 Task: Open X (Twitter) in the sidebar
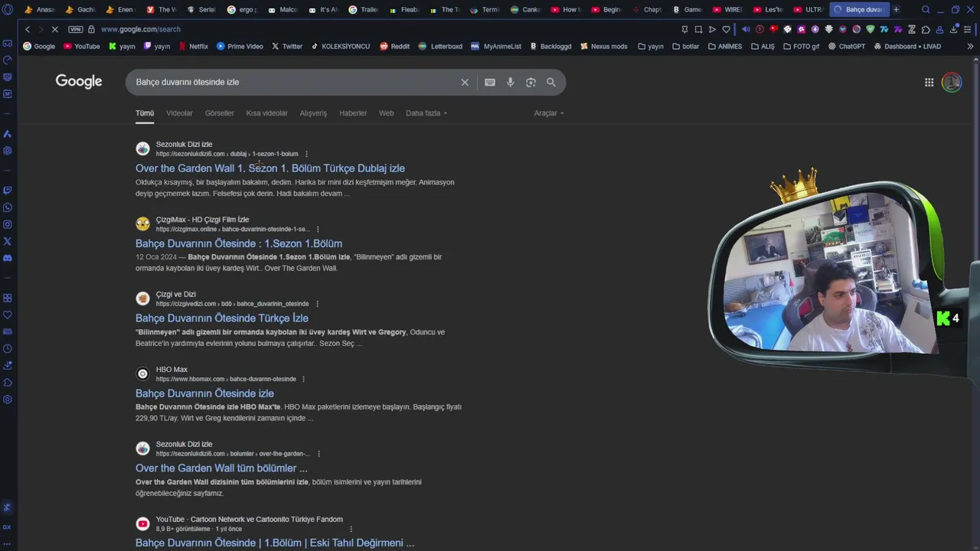[8, 241]
